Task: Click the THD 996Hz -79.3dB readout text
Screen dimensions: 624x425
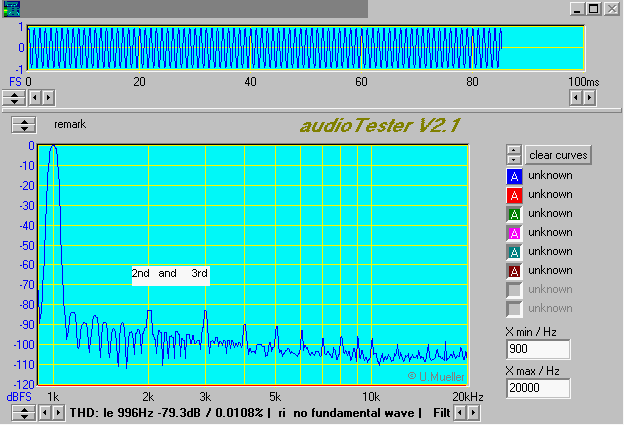Action: [x=166, y=413]
